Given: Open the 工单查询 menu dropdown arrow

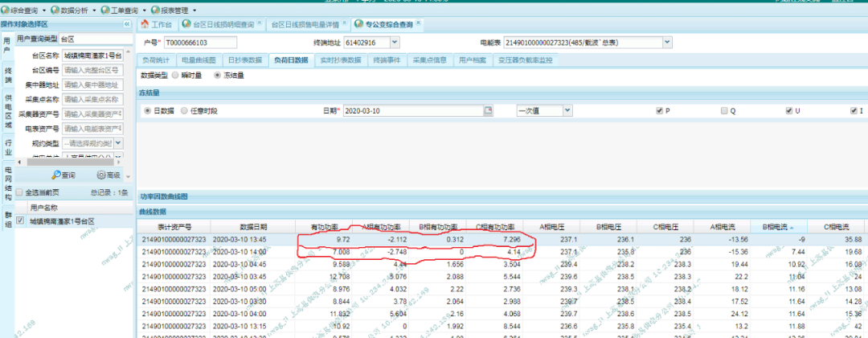Looking at the screenshot, I should pyautogui.click(x=145, y=10).
